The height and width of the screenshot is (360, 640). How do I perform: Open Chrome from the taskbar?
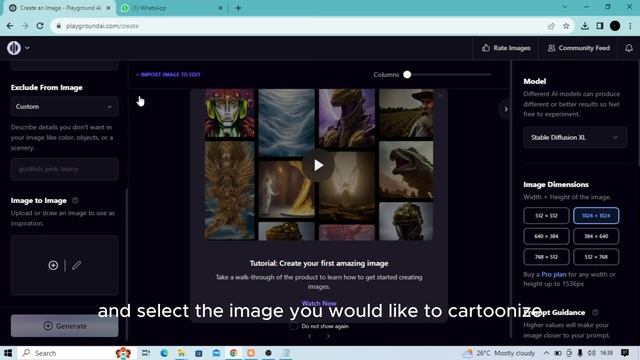(x=233, y=353)
